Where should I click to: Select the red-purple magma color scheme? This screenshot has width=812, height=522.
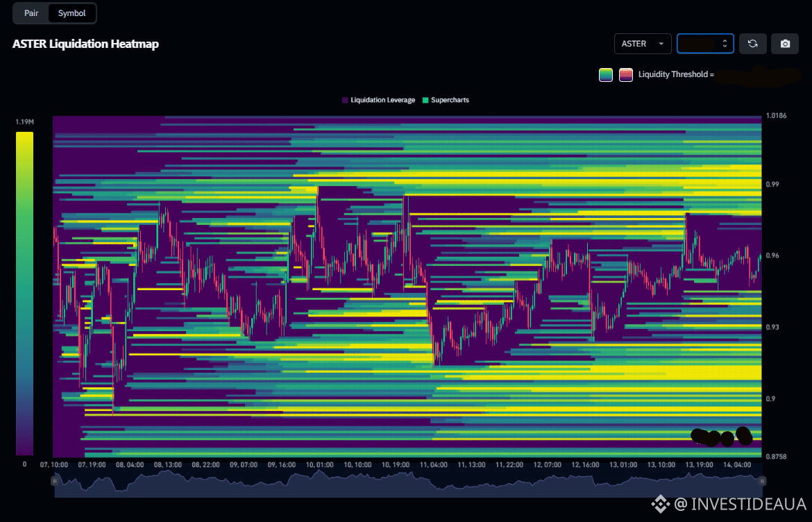click(x=625, y=75)
